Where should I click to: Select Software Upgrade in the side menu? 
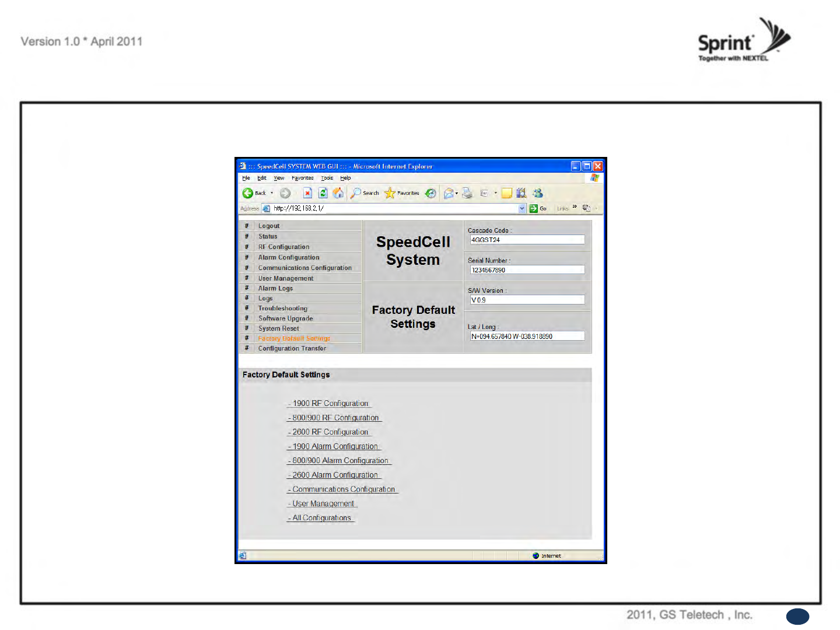tap(286, 318)
